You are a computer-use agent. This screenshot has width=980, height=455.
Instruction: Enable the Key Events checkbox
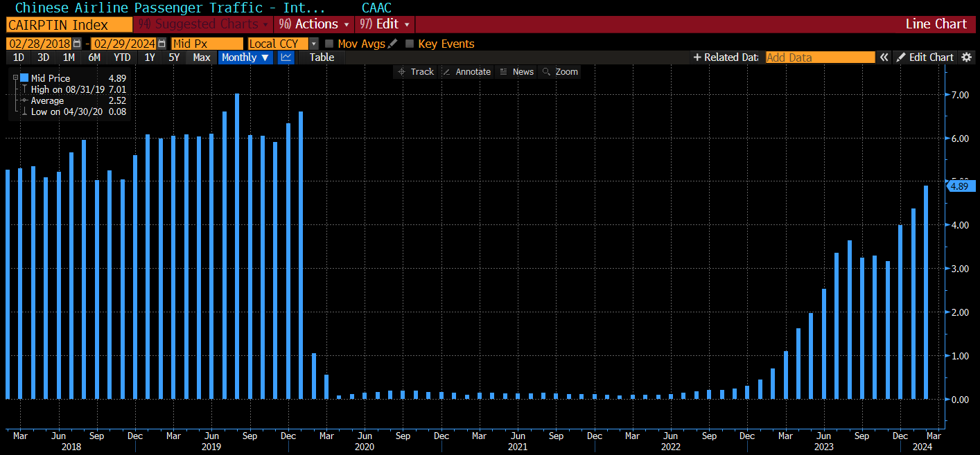[x=410, y=44]
